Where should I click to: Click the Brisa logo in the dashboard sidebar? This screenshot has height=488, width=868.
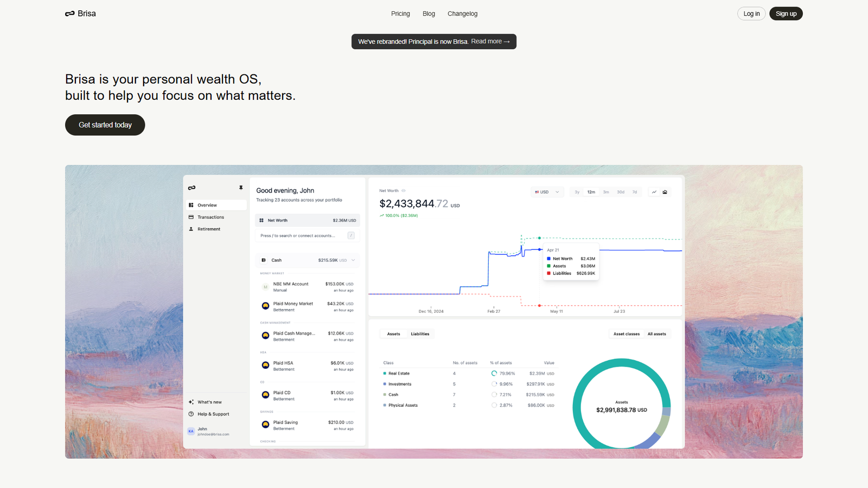pos(192,188)
